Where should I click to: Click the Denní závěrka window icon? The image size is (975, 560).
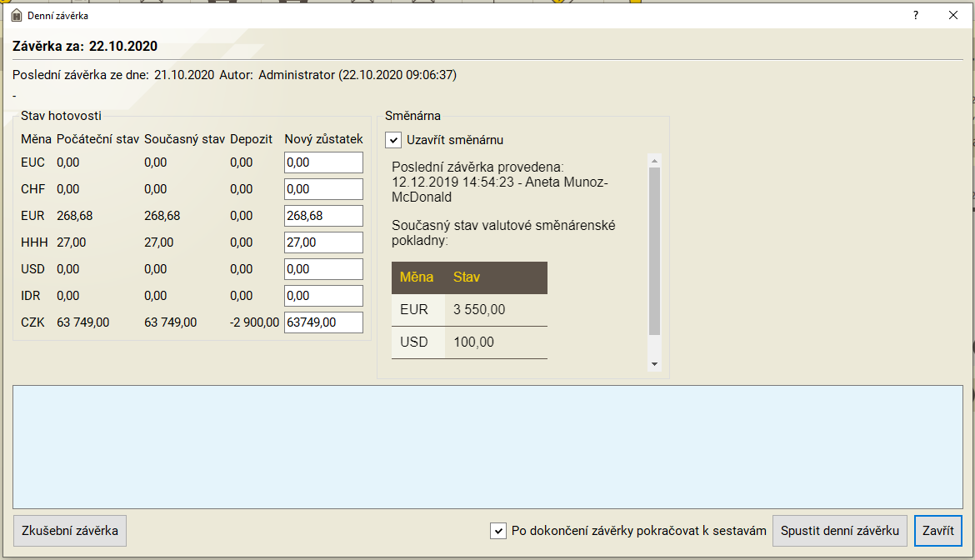click(x=16, y=15)
